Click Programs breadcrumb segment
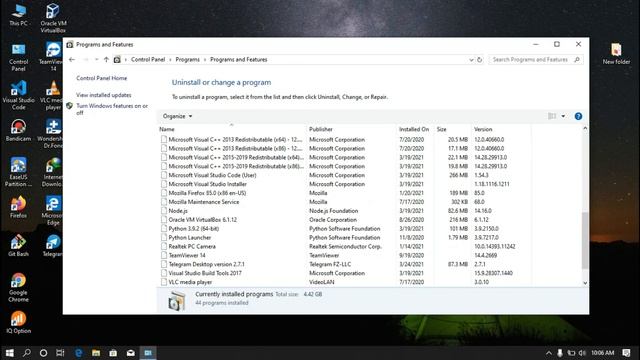 pyautogui.click(x=187, y=60)
